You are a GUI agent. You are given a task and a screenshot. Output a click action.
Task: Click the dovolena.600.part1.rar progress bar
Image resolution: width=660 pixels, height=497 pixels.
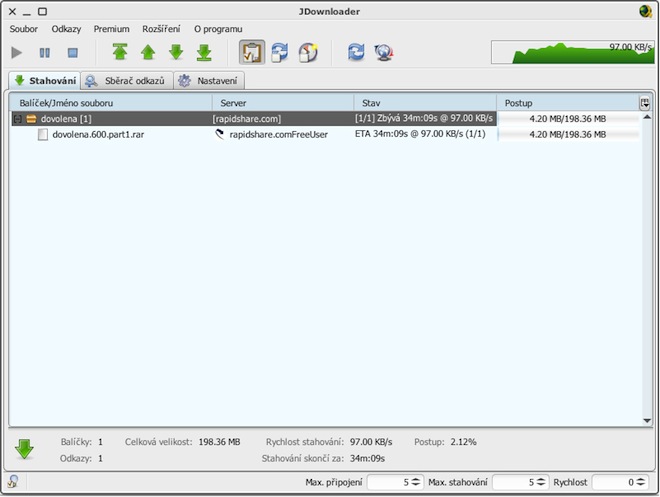coord(568,135)
